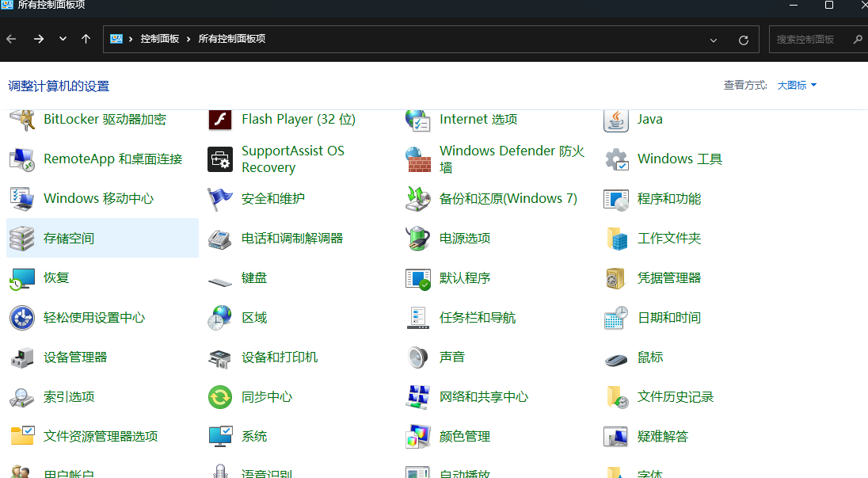Refresh the control panel view
This screenshot has width=868, height=478.
[744, 40]
